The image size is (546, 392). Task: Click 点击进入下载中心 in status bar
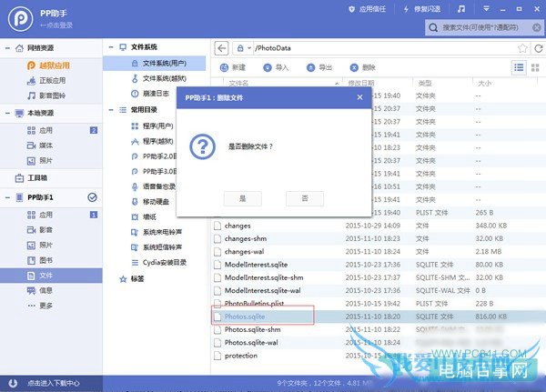(x=54, y=383)
